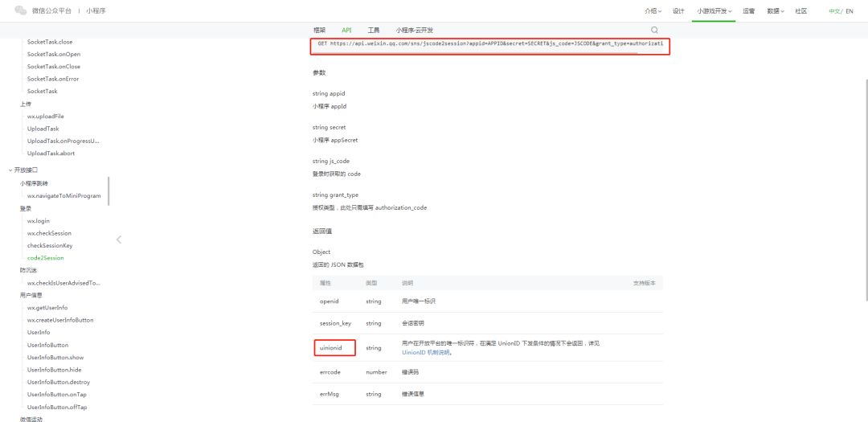
Task: Click the errcode table cell
Action: [x=330, y=372]
